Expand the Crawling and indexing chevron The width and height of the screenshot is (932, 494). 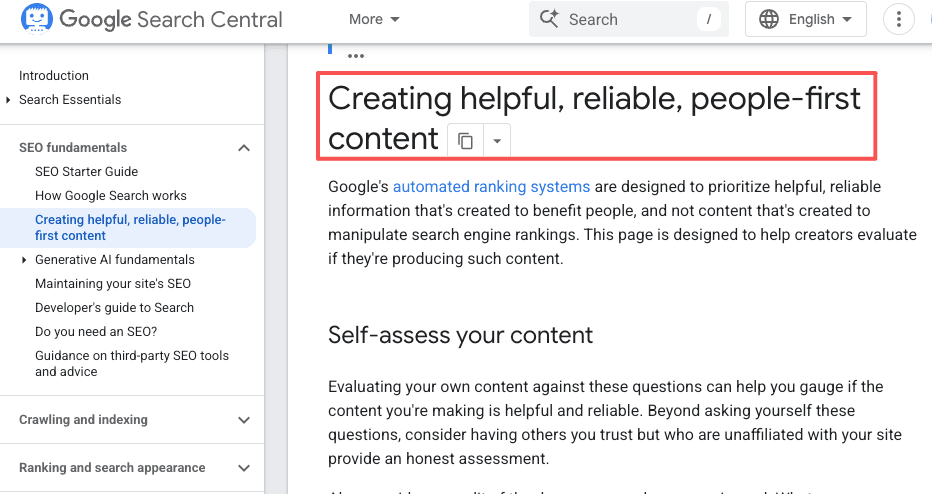(x=244, y=420)
